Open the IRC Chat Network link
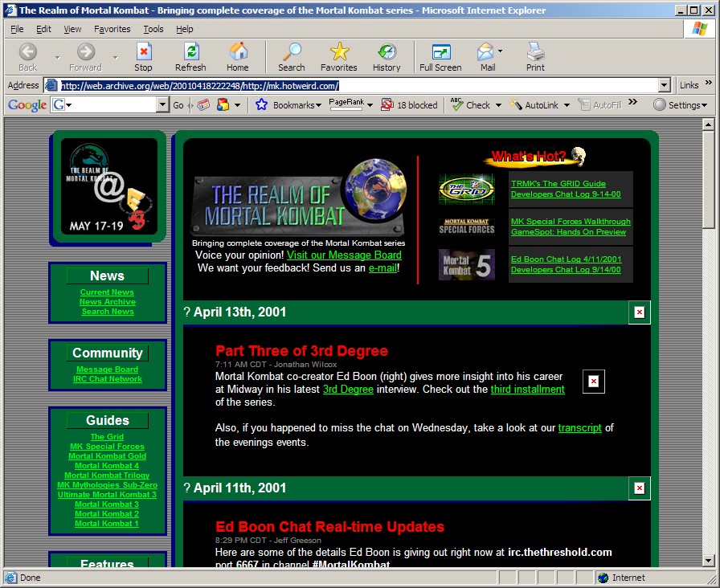This screenshot has width=720, height=588. (x=108, y=379)
